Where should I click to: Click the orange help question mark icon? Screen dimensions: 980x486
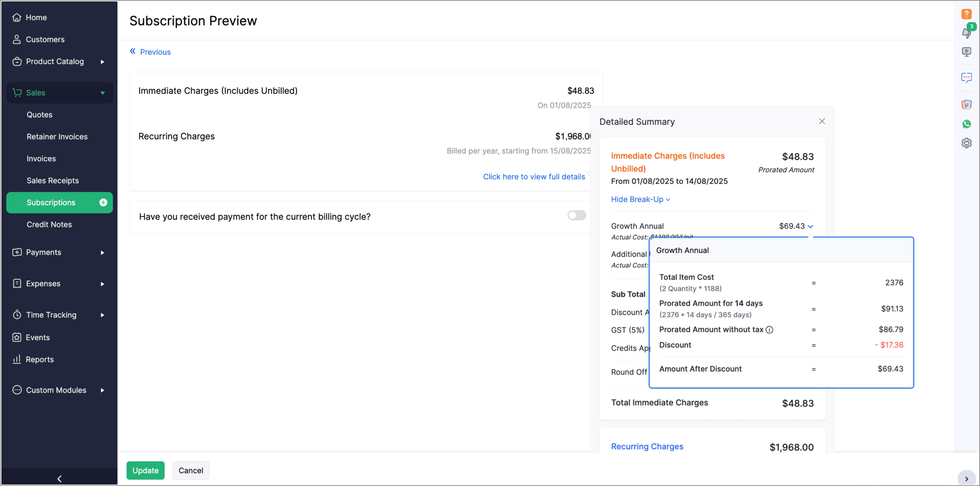(966, 14)
